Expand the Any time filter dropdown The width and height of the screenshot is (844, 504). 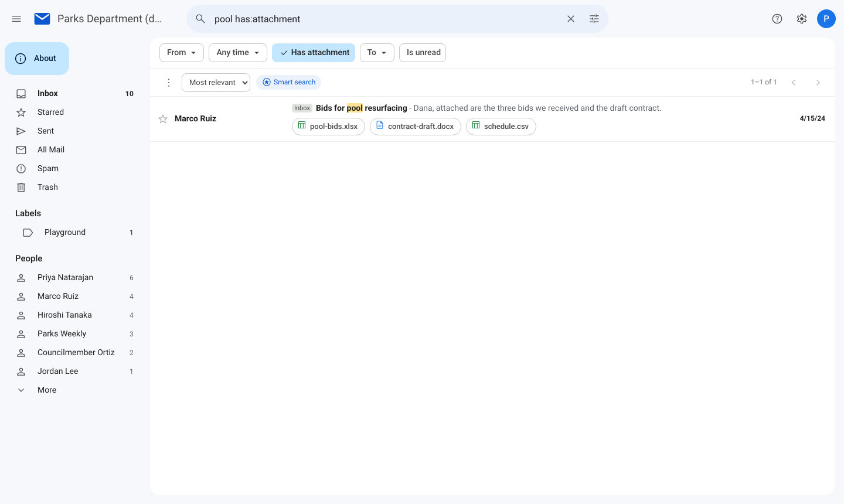238,53
